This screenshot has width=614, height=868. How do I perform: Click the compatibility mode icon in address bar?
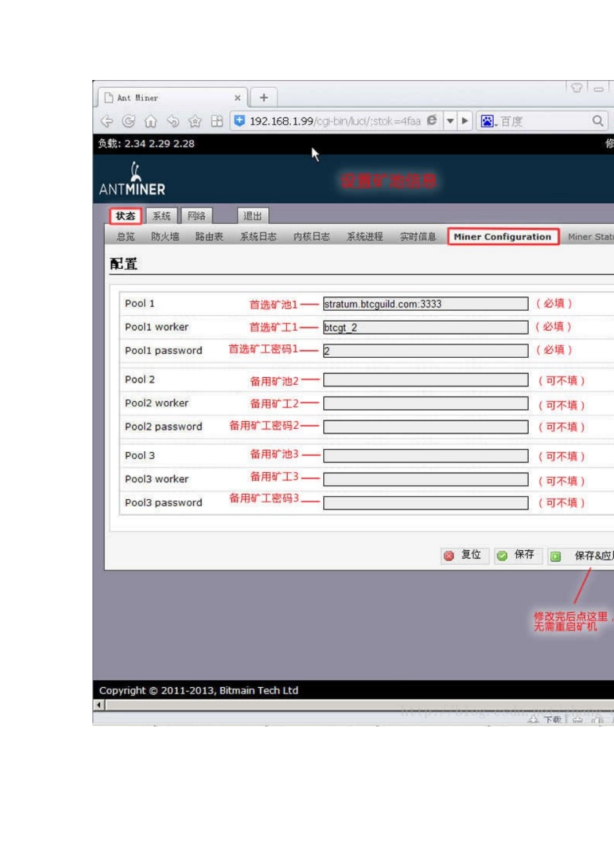(x=432, y=120)
